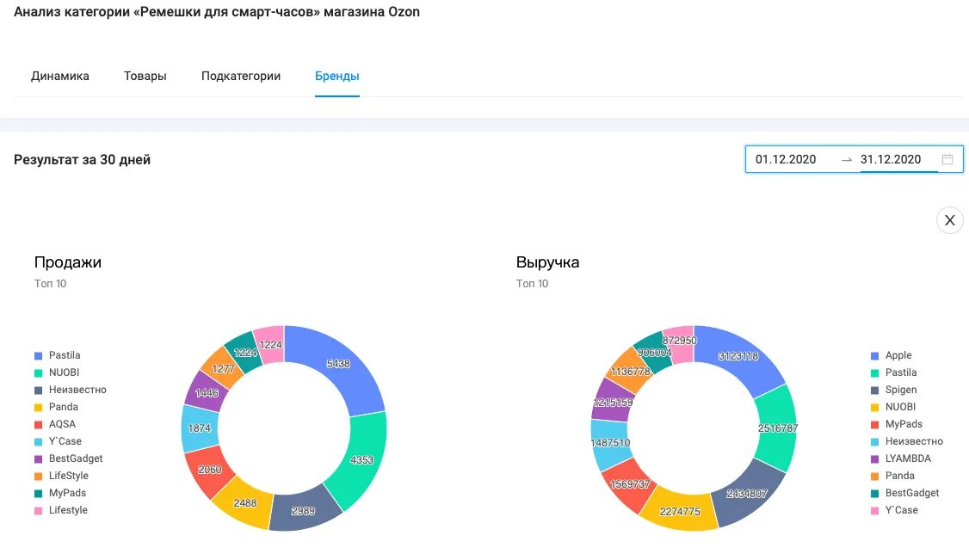Edit the start date 01.12.2020
Viewport: 969px width, 560px height.
tap(786, 159)
